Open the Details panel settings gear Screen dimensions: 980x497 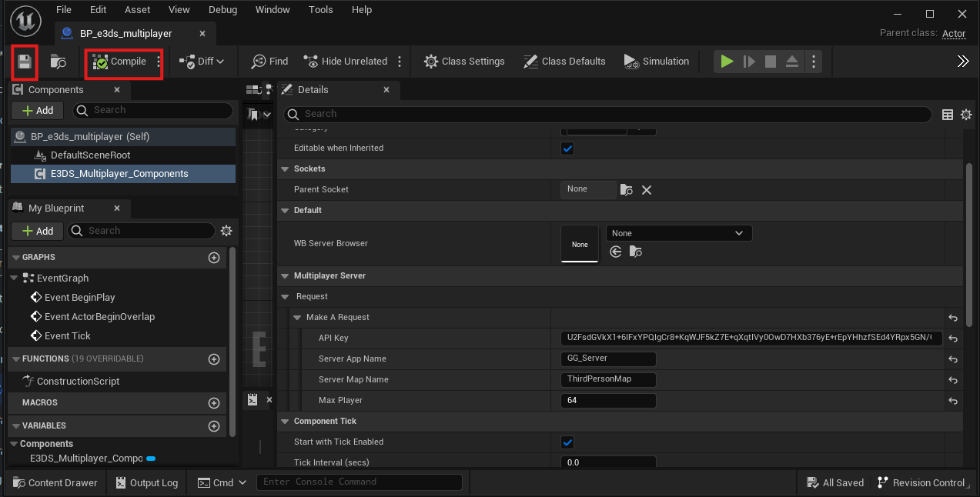966,115
